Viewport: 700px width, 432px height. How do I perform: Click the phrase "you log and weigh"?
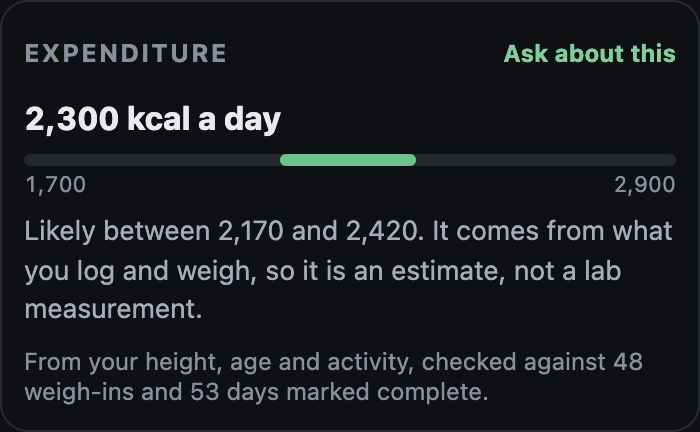141,271
